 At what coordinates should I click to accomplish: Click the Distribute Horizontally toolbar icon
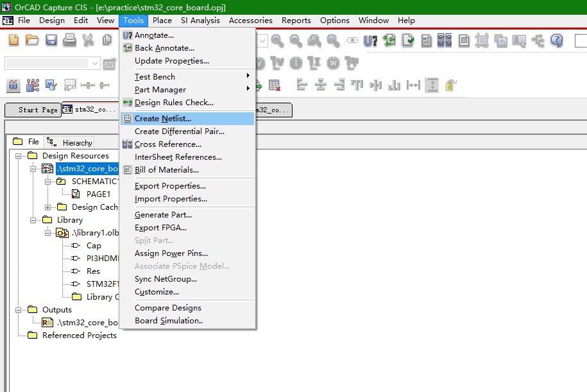(413, 85)
